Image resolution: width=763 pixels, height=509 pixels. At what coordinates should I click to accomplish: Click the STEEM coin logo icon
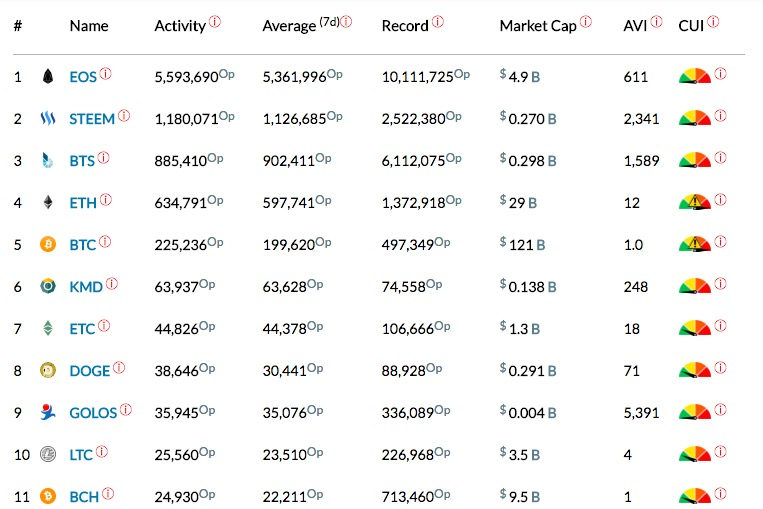click(48, 118)
